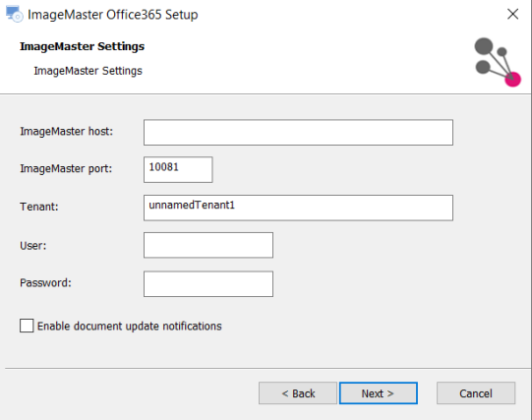Click the window title text in the title bar

tap(113, 15)
